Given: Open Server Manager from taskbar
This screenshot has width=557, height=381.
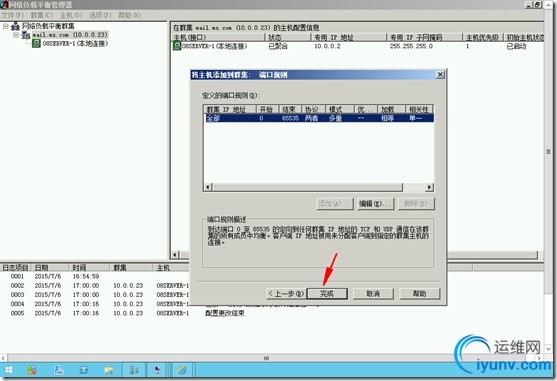Looking at the screenshot, I should click(x=32, y=370).
